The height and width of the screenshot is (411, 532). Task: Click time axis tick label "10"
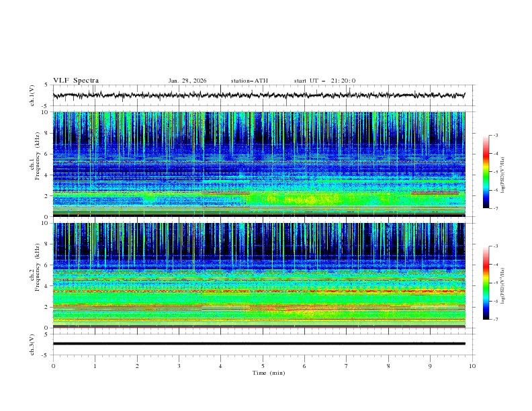point(472,366)
